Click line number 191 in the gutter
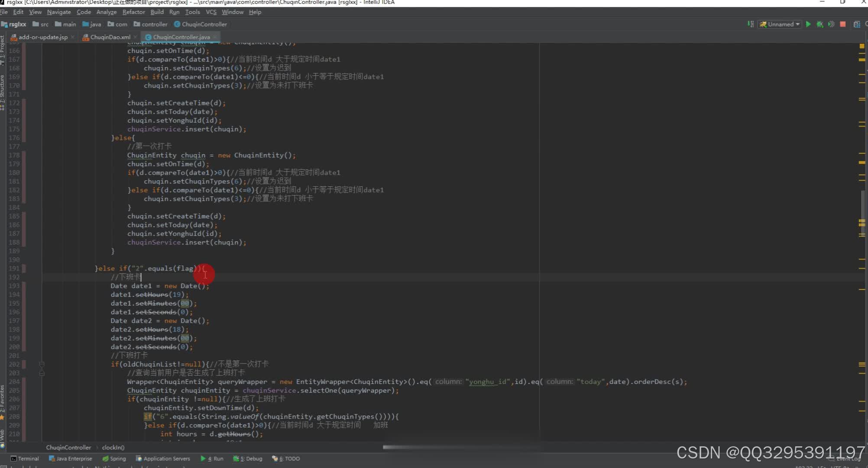Screen dimensions: 868x468 point(14,268)
